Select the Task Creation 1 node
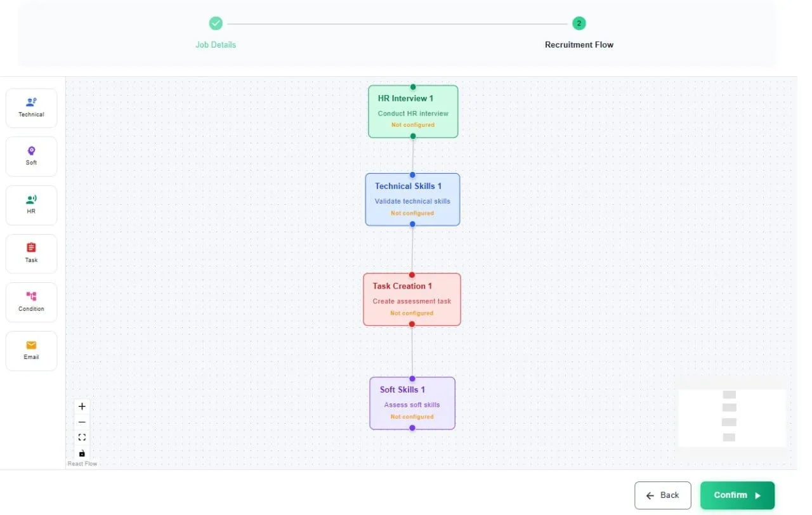This screenshot has height=515, width=812. [412, 300]
